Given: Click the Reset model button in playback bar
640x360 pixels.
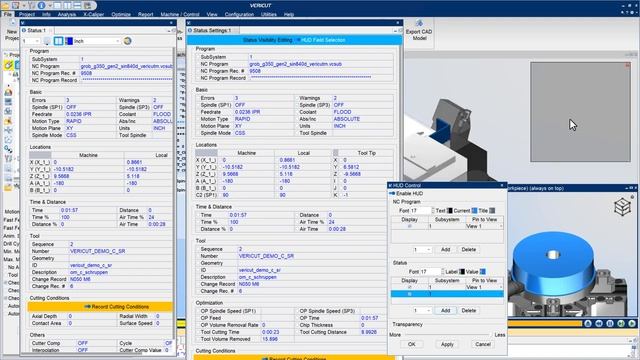Looking at the screenshot, I should tap(588, 324).
